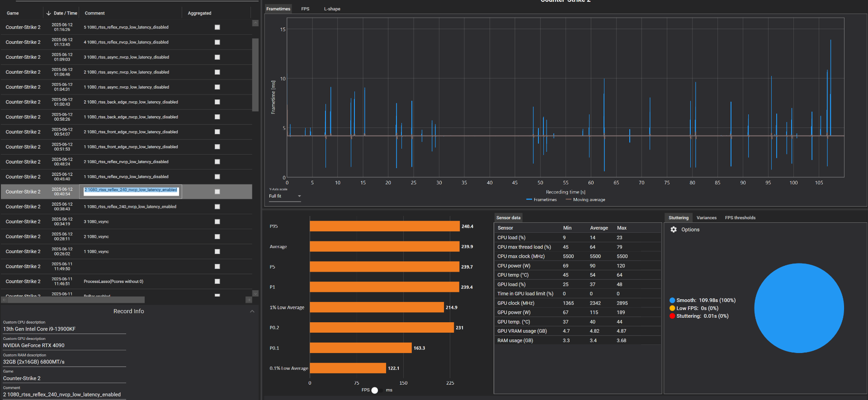This screenshot has width=868, height=400.
Task: Click the RAM usage (GB) sensor row
Action: click(577, 340)
